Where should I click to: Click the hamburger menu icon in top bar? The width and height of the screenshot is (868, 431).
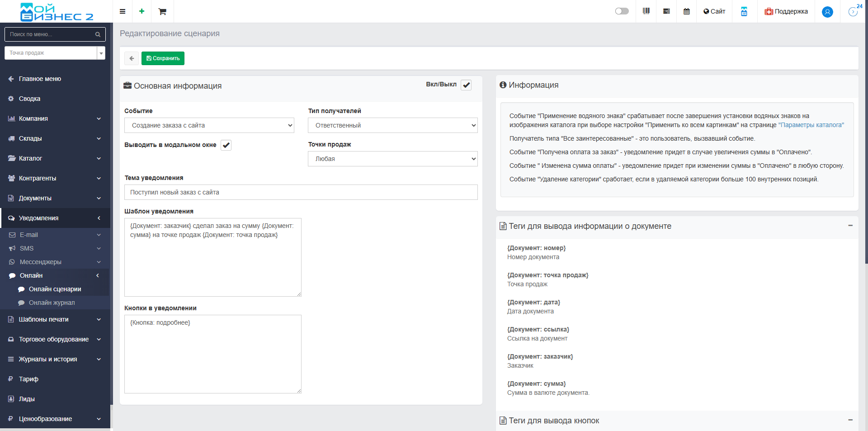tap(122, 11)
